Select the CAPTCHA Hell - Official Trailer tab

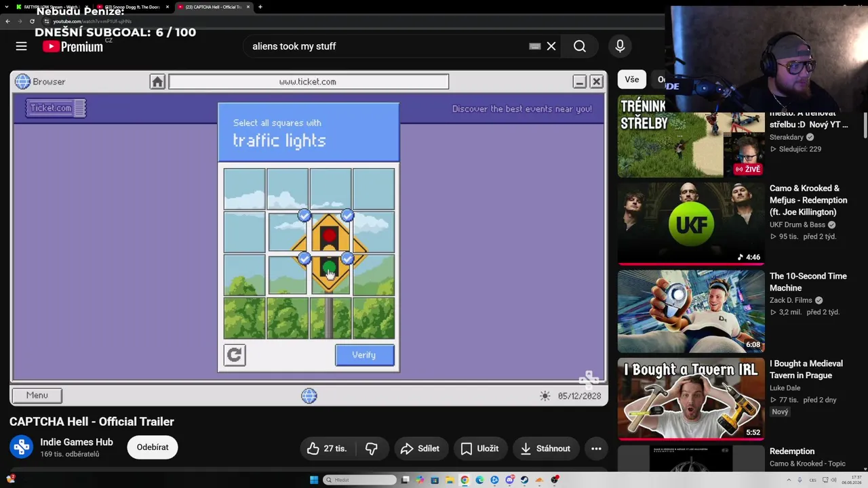(x=213, y=7)
